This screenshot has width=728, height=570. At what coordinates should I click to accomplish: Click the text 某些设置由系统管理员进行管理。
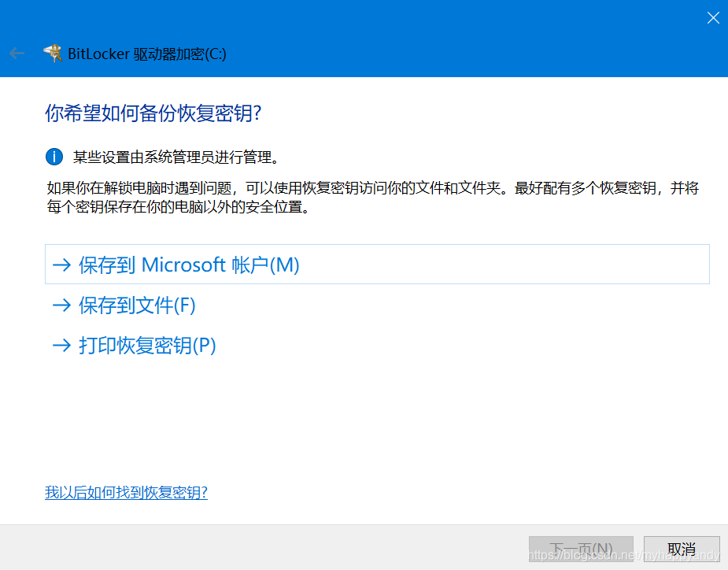pos(176,157)
